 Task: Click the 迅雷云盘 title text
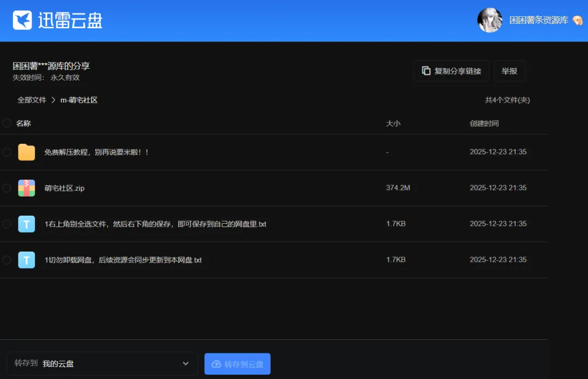70,20
